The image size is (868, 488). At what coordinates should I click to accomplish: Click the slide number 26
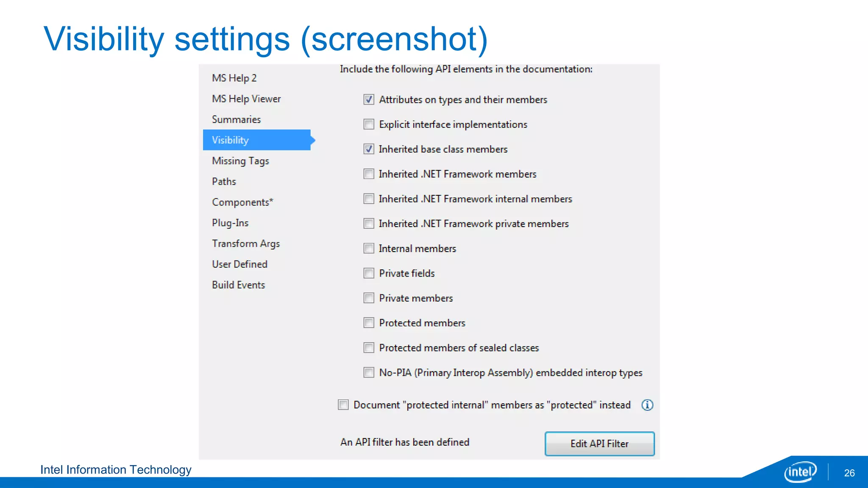[x=849, y=473]
